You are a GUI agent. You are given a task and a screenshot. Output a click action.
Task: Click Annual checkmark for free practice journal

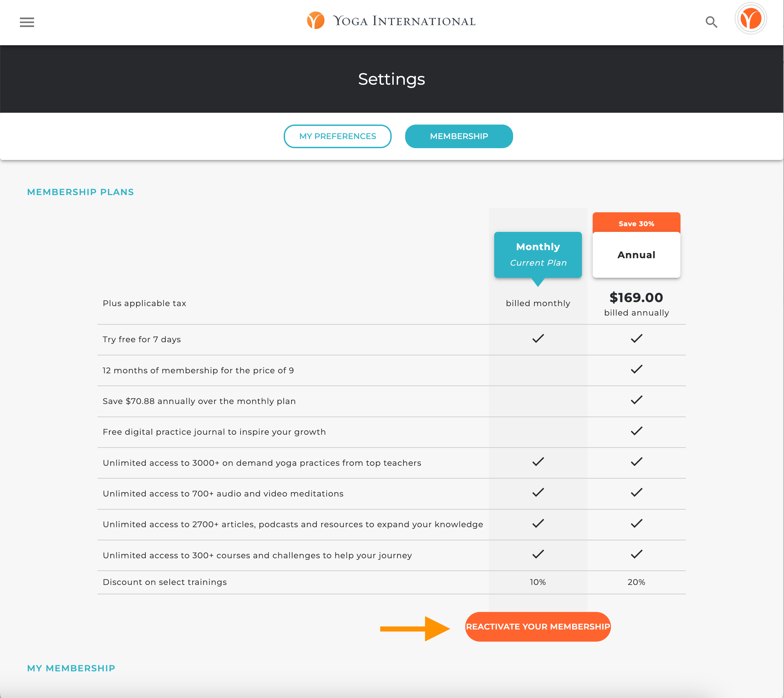tap(636, 431)
